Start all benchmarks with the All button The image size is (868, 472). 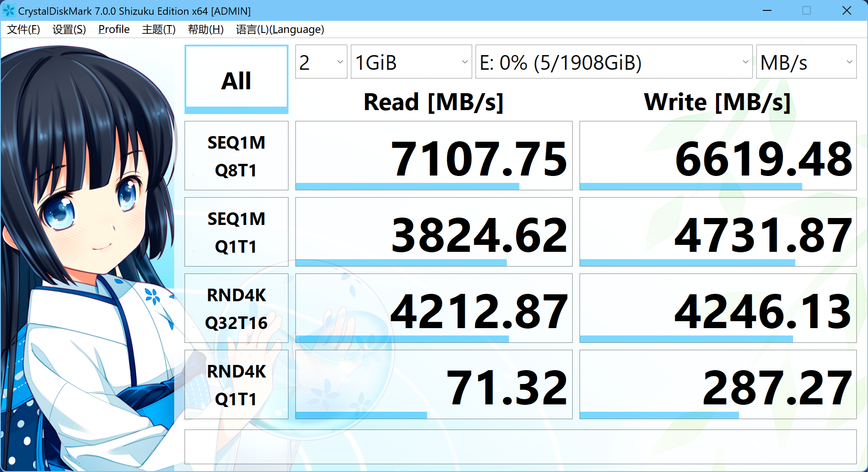[x=236, y=79]
